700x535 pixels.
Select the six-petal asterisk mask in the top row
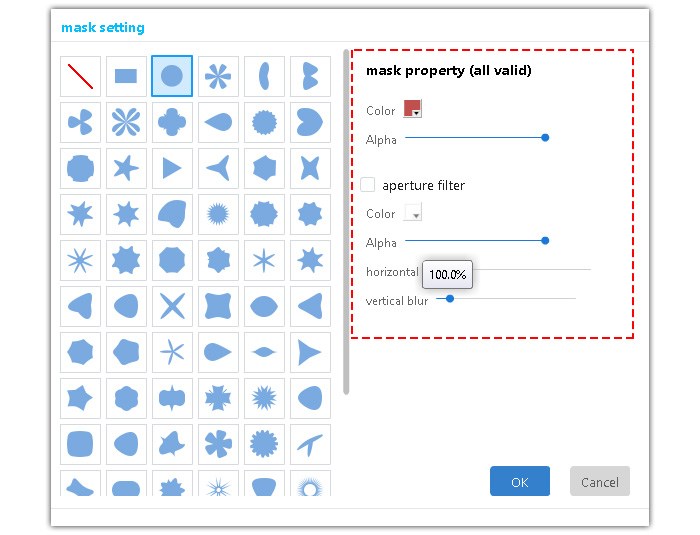[x=218, y=76]
